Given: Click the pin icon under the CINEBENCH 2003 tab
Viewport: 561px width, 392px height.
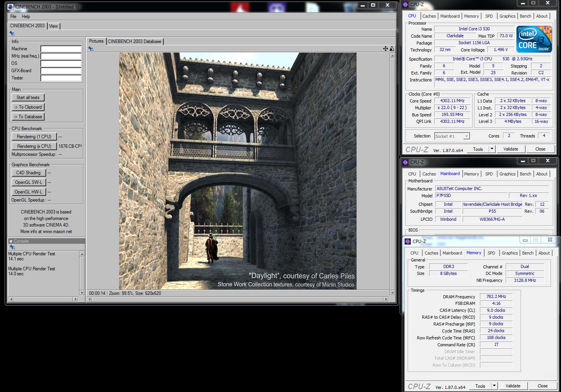Looking at the screenshot, I should [x=12, y=33].
